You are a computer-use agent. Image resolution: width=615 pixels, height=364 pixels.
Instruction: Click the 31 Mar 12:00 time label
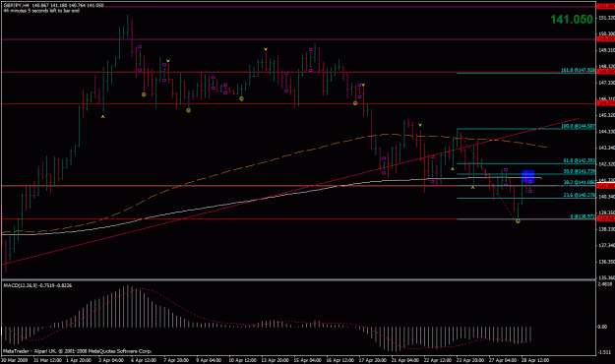[x=47, y=360]
